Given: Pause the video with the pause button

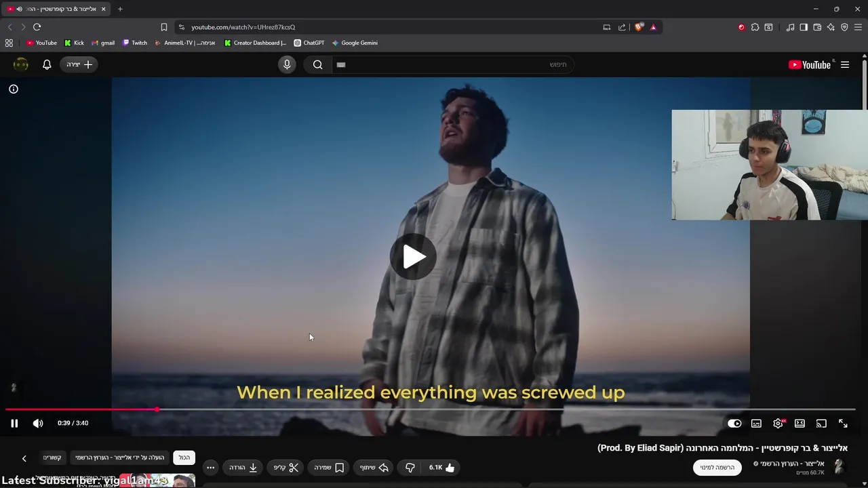Looking at the screenshot, I should pyautogui.click(x=14, y=423).
